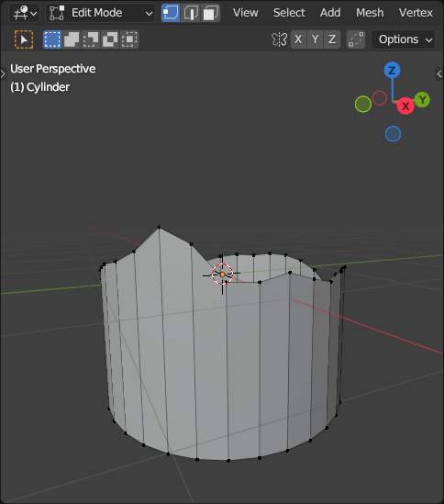Click the green Y axis gizmo ball
Image resolution: width=444 pixels, height=504 pixels.
pos(422,100)
